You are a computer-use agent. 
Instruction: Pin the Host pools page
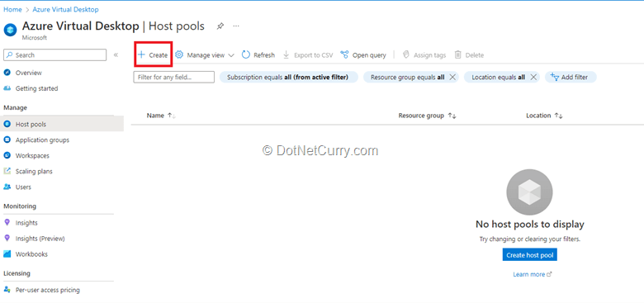[220, 26]
